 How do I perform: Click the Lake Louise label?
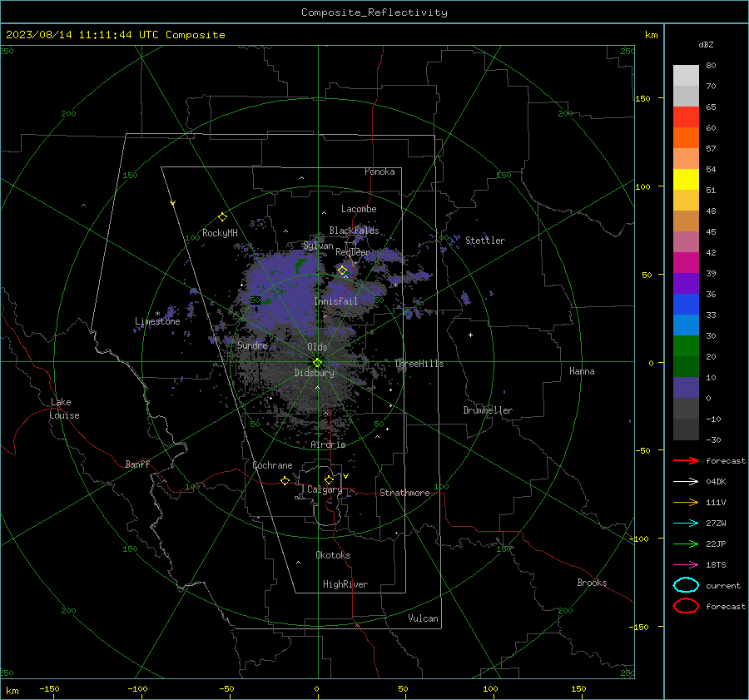pos(64,409)
